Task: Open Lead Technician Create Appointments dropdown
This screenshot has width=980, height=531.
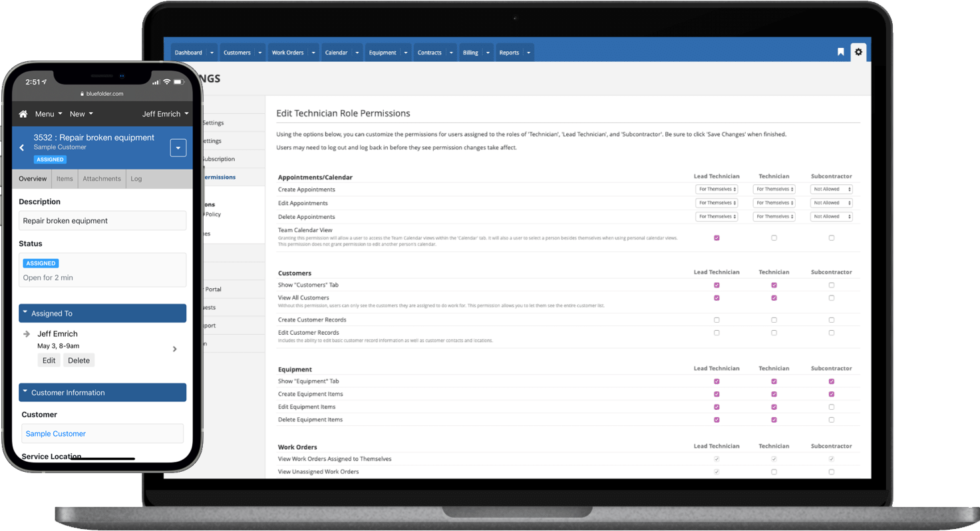Action: [716, 189]
